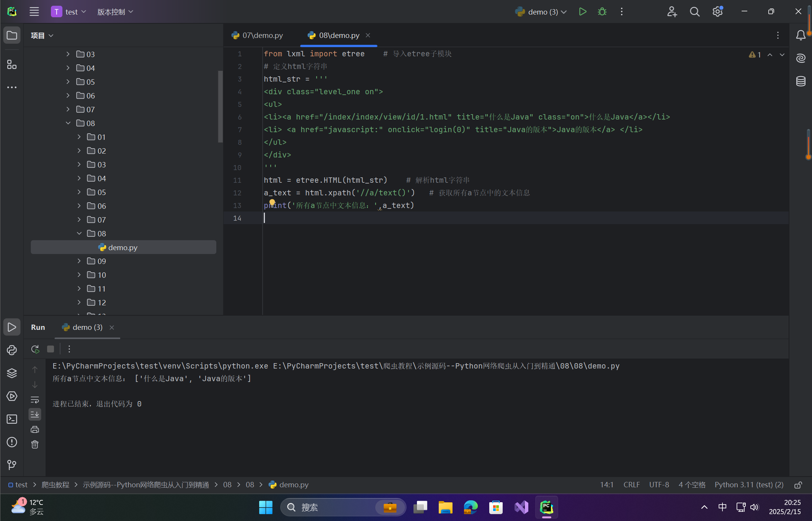Toggle read-only lock in status bar
Viewport: 812px width, 521px height.
[x=798, y=485]
